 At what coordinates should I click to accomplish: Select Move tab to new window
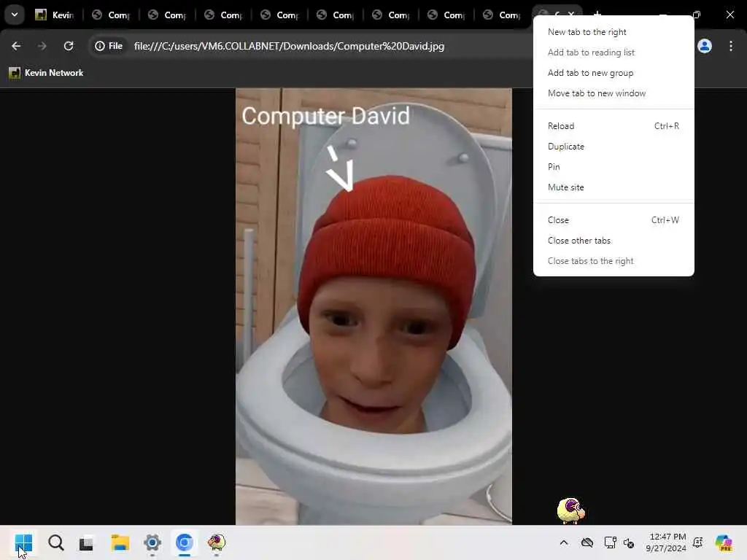614,93
